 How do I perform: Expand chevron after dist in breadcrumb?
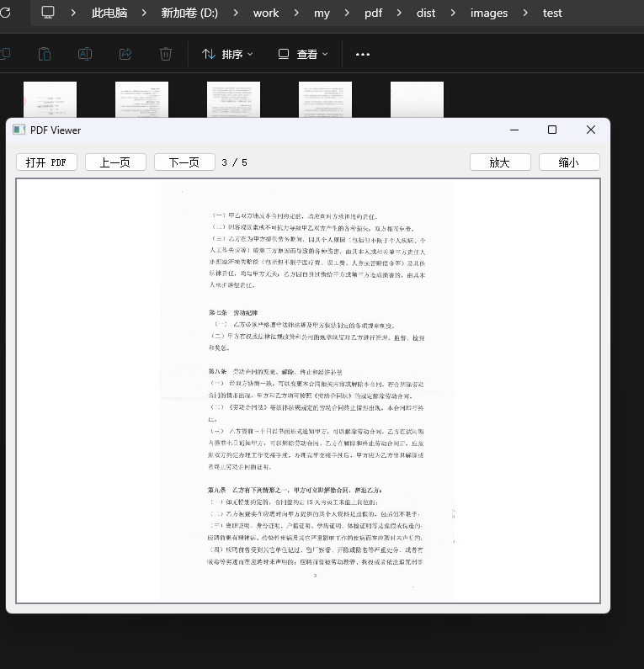pos(453,13)
